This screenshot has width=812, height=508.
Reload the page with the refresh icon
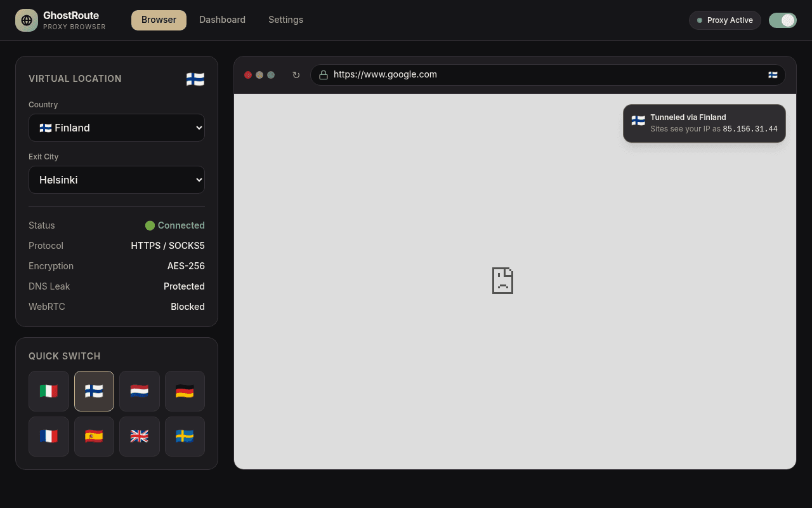(296, 75)
